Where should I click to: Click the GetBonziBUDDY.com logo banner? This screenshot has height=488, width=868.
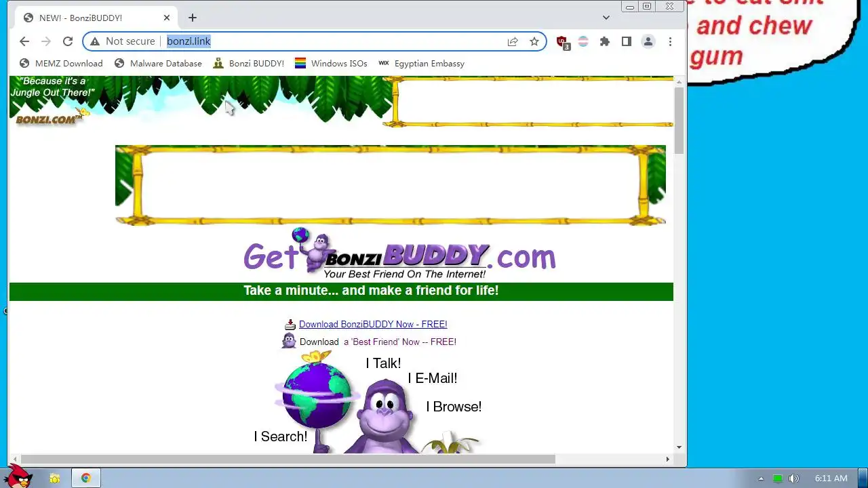(x=399, y=254)
